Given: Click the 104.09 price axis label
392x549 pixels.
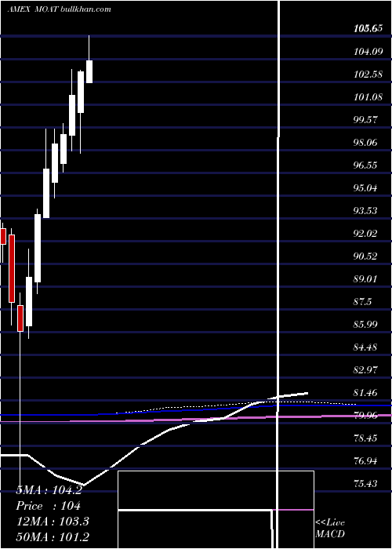Looking at the screenshot, I should click(x=368, y=52).
